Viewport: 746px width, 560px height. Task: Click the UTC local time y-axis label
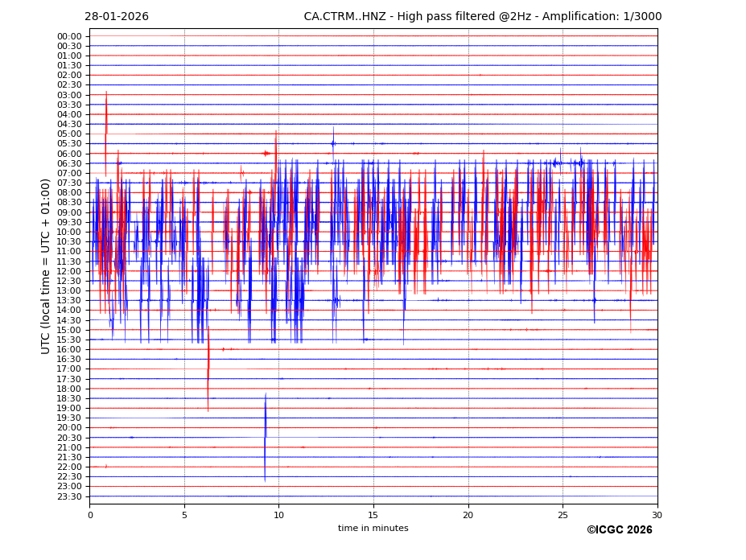click(46, 266)
